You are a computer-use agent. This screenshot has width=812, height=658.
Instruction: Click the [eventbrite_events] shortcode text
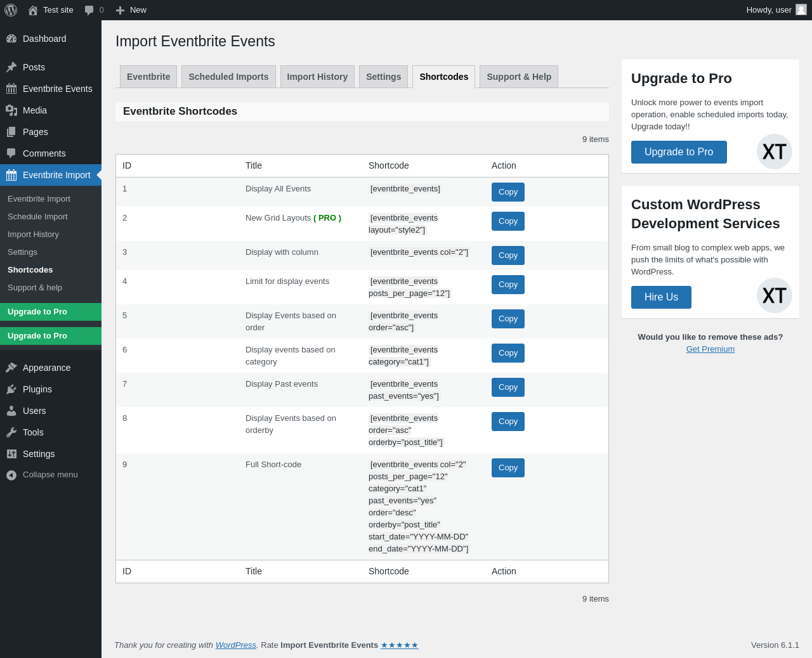pyautogui.click(x=405, y=189)
